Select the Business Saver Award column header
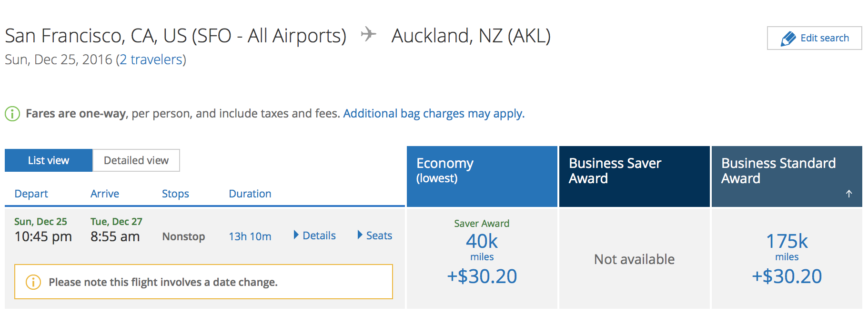This screenshot has width=868, height=314. click(635, 177)
